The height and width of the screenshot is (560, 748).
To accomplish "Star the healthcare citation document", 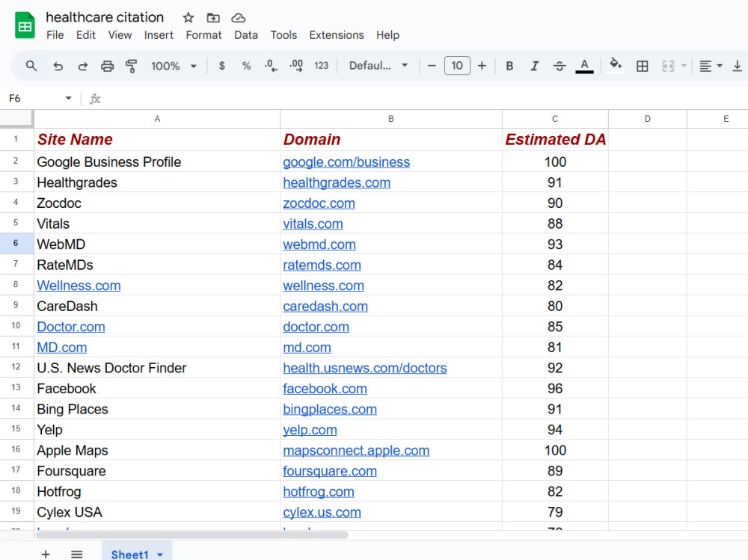I will pyautogui.click(x=188, y=18).
